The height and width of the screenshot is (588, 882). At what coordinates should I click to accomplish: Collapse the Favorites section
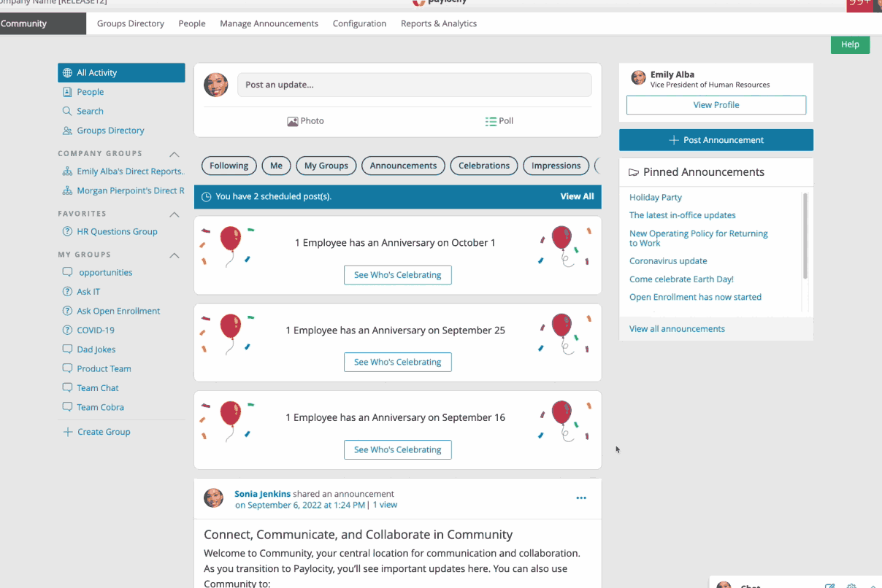[174, 214]
